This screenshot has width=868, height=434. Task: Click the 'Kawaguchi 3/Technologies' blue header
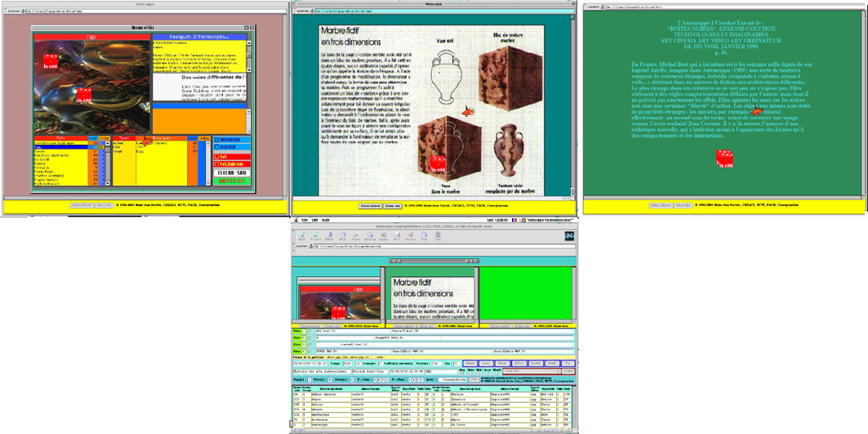(x=199, y=37)
